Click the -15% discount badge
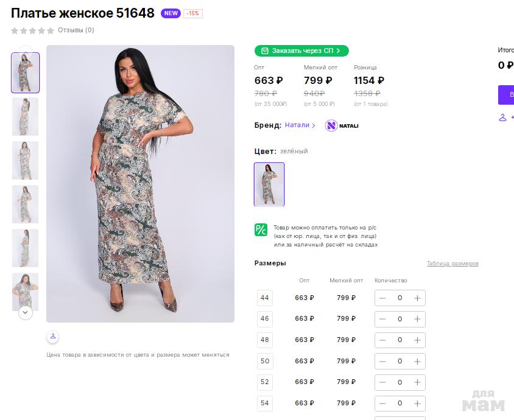The image size is (514, 420). pyautogui.click(x=192, y=13)
